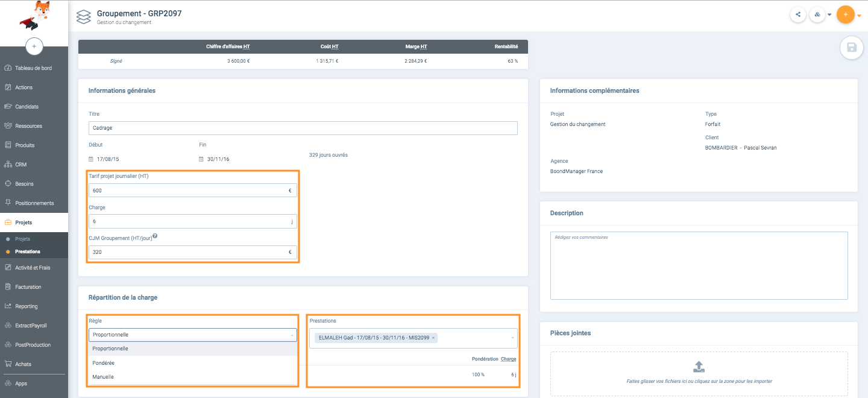Click the orange plus create button

point(846,14)
